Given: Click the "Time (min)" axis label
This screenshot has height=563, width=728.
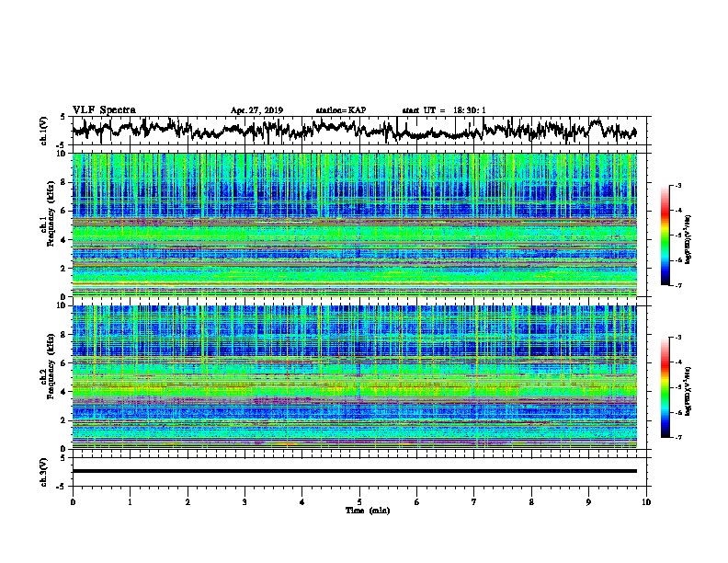Looking at the screenshot, I should (x=368, y=511).
